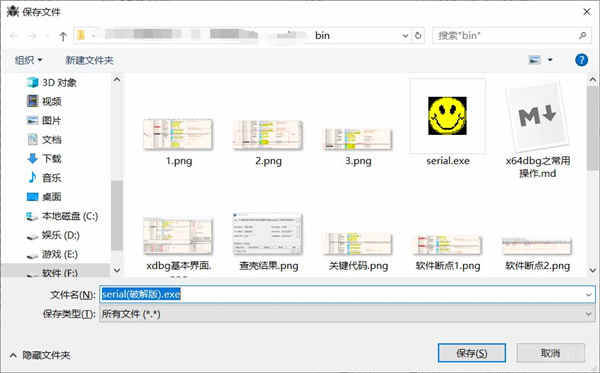Click the up-one-level arrow icon

click(x=63, y=36)
